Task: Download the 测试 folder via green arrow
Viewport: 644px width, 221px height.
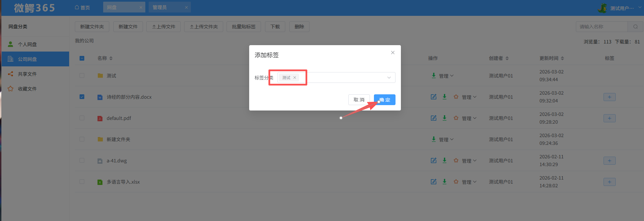Action: click(x=434, y=75)
